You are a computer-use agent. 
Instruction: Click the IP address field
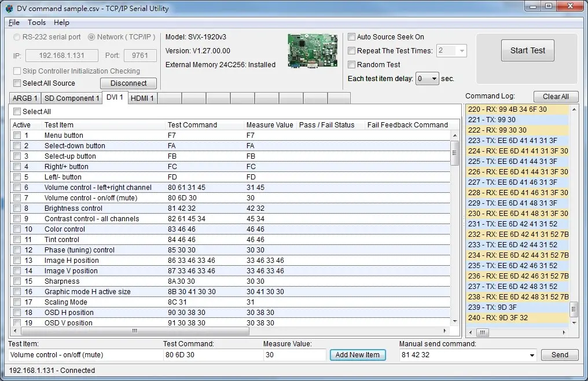[x=62, y=56]
